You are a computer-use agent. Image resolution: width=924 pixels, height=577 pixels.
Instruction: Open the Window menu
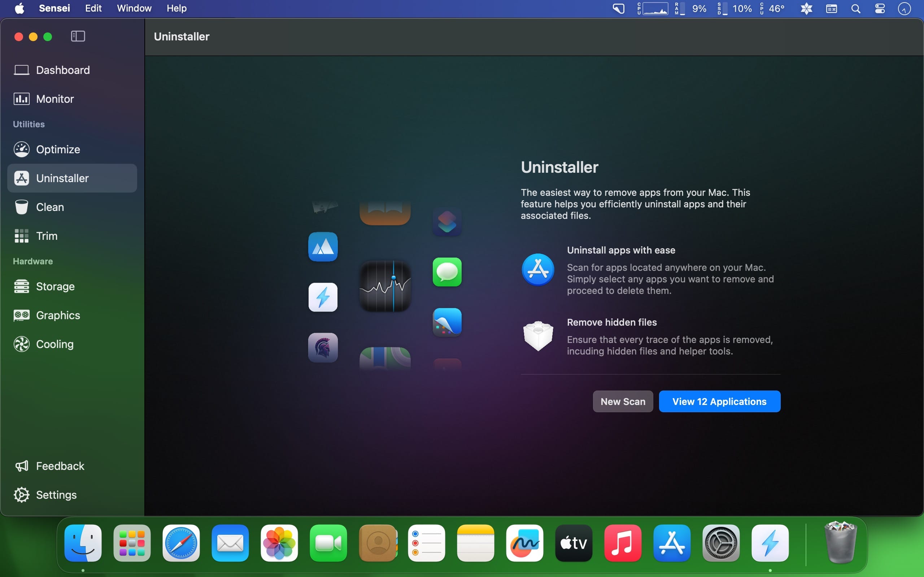coord(134,8)
